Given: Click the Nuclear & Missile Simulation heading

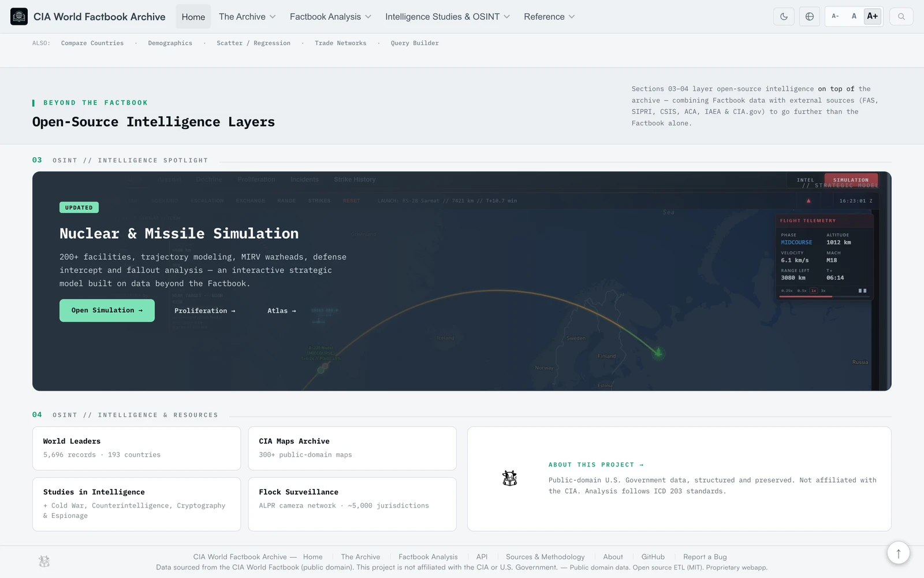Looking at the screenshot, I should [x=179, y=234].
